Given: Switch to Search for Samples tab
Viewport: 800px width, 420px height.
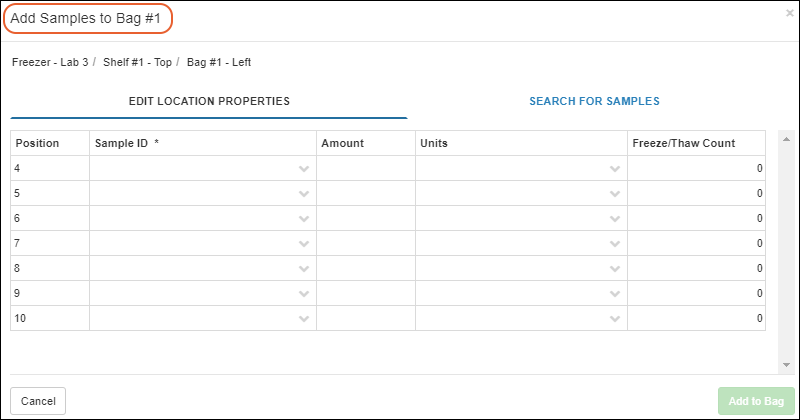Looking at the screenshot, I should point(594,101).
